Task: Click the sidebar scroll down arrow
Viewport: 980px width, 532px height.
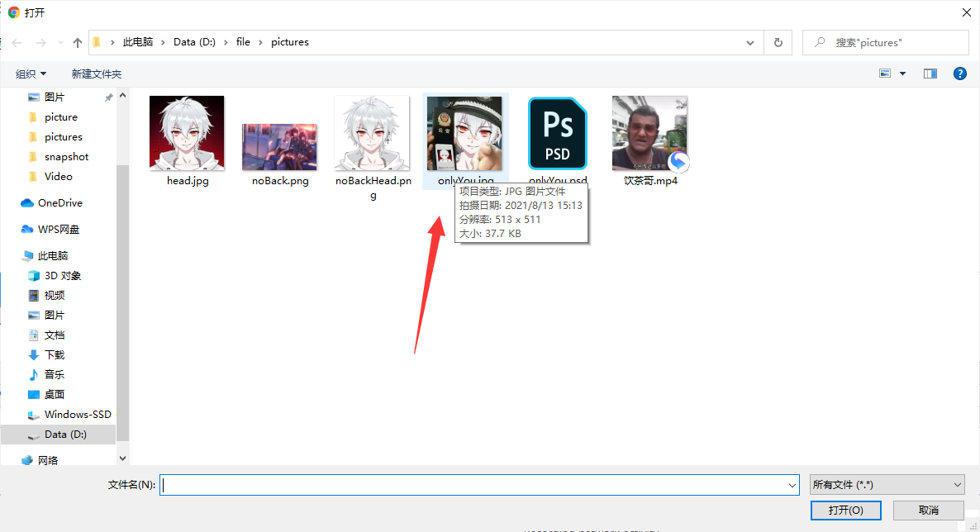Action: tap(123, 458)
